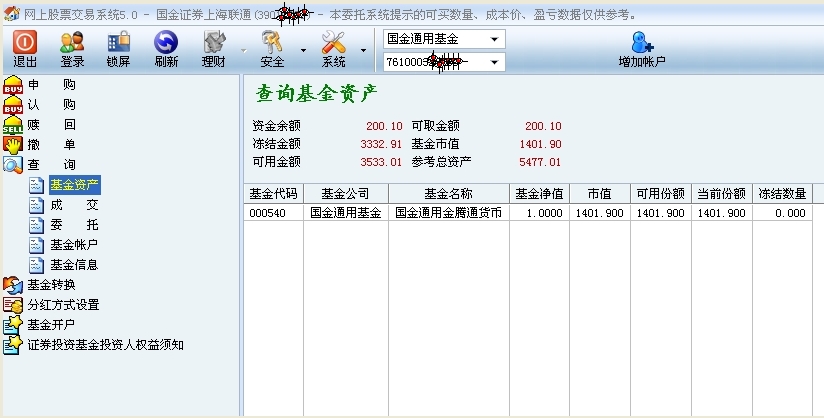The width and height of the screenshot is (824, 418).
Task: Click frozen quantity cell 0.000
Action: [782, 213]
